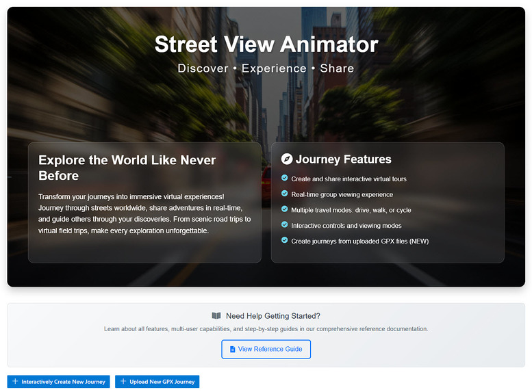Click Upload New GPX Journey button
This screenshot has width=532, height=392.
tap(157, 382)
